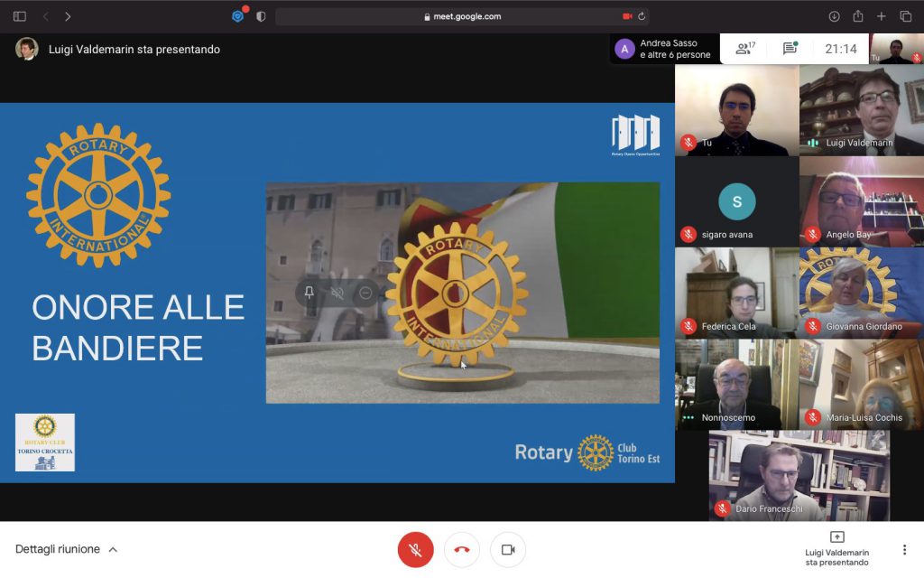Click the purple A avatar for Andrea Sasso
The width and height of the screenshot is (924, 578).
(x=624, y=49)
